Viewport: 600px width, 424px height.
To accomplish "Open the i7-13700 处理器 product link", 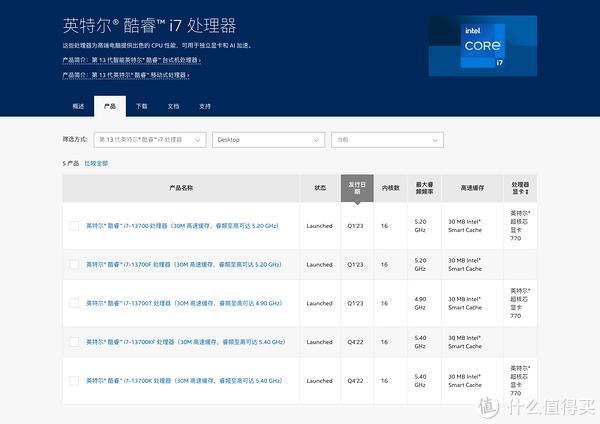I will [183, 226].
